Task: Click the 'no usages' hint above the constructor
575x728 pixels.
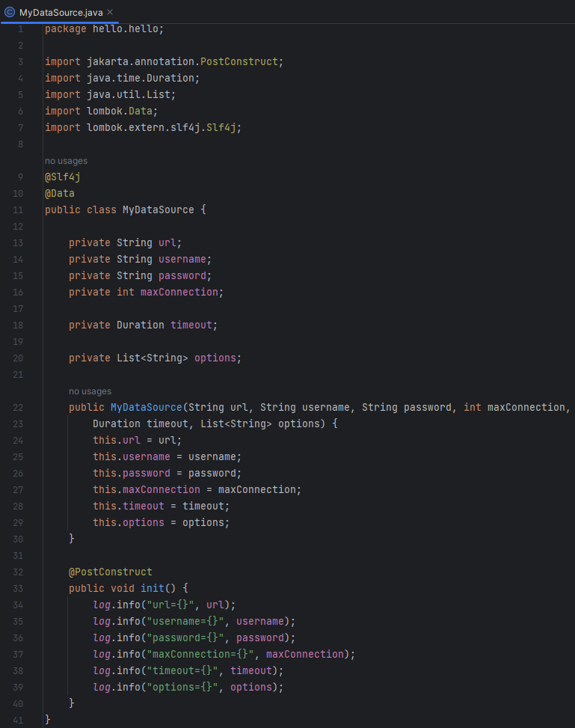Action: pos(90,391)
